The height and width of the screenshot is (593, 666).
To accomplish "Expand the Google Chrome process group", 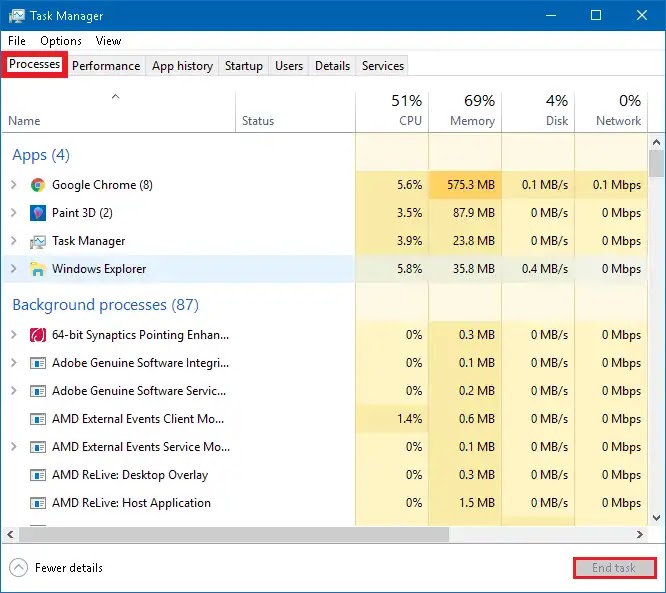I will point(14,185).
